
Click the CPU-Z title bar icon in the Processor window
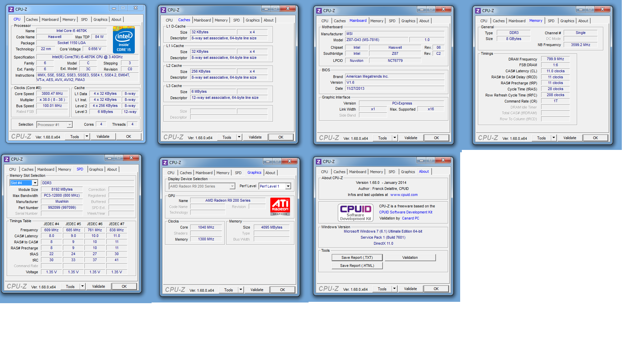[11, 9]
